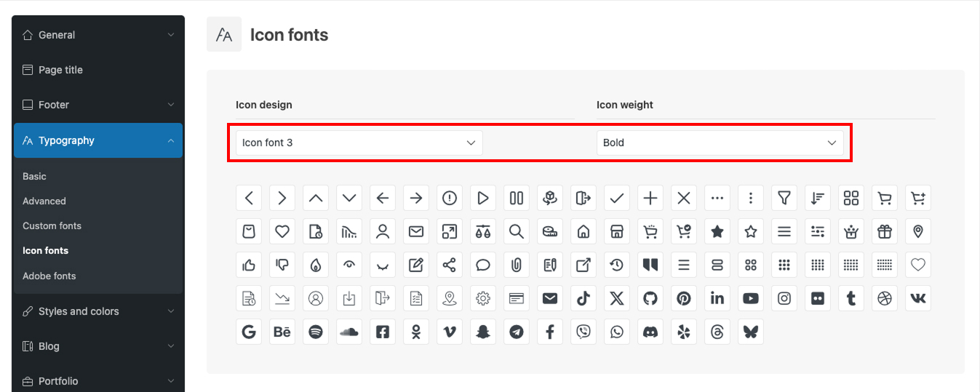Expand the General sidebar section
Image resolution: width=980 pixels, height=392 pixels.
98,35
